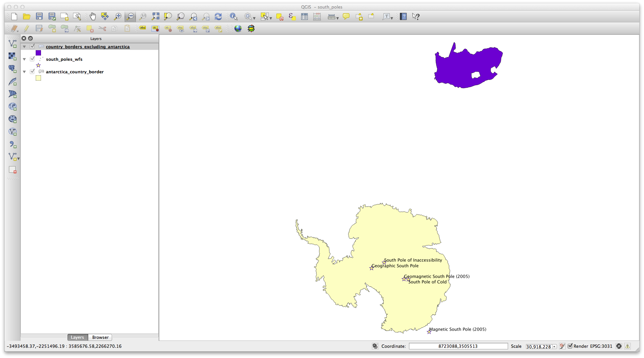Collapse the antarctica_country_border layer tree
The image size is (644, 358).
tap(24, 72)
